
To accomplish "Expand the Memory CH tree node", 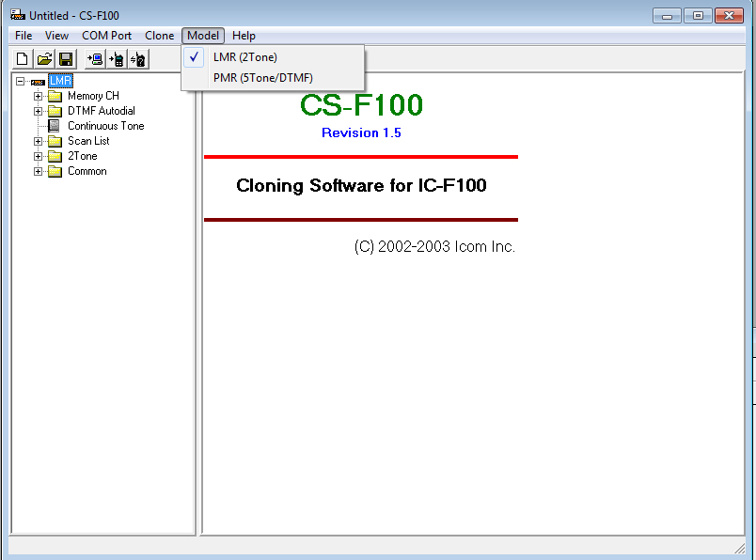I will click(39, 96).
